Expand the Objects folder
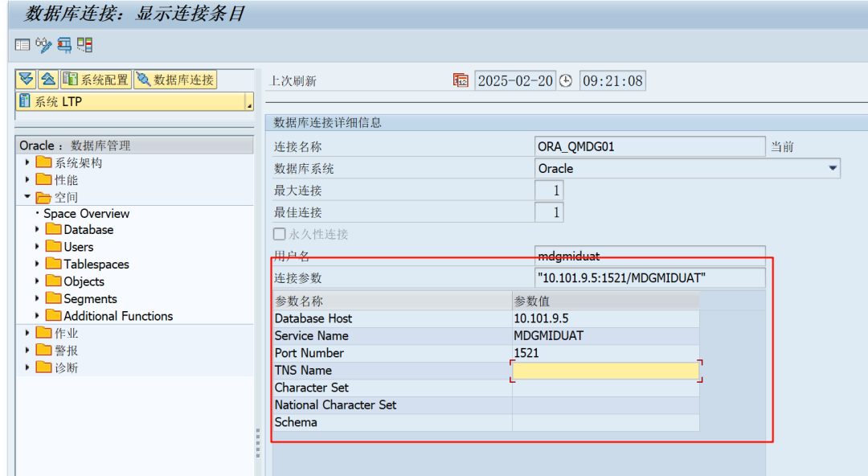Image resolution: width=868 pixels, height=476 pixels. 37,281
